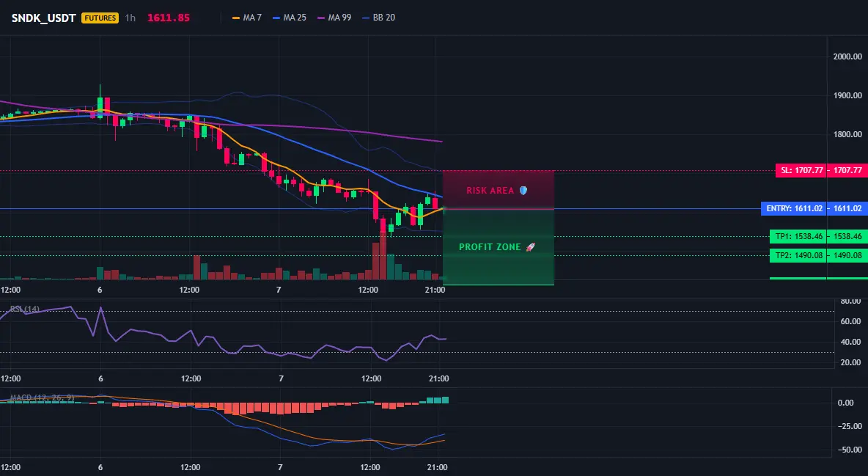Click the blue MA 25 color dash
Viewport: 868px width, 476px height.
277,18
